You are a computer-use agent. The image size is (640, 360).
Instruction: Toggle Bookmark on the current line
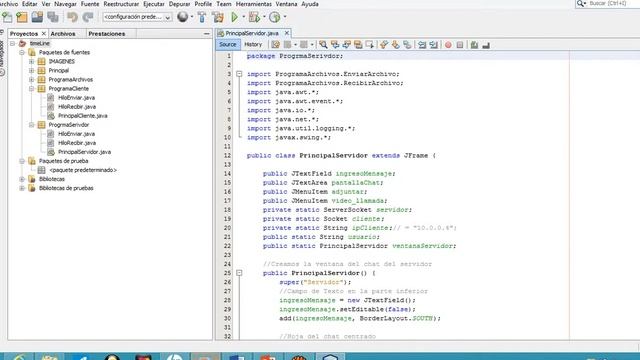coord(407,44)
